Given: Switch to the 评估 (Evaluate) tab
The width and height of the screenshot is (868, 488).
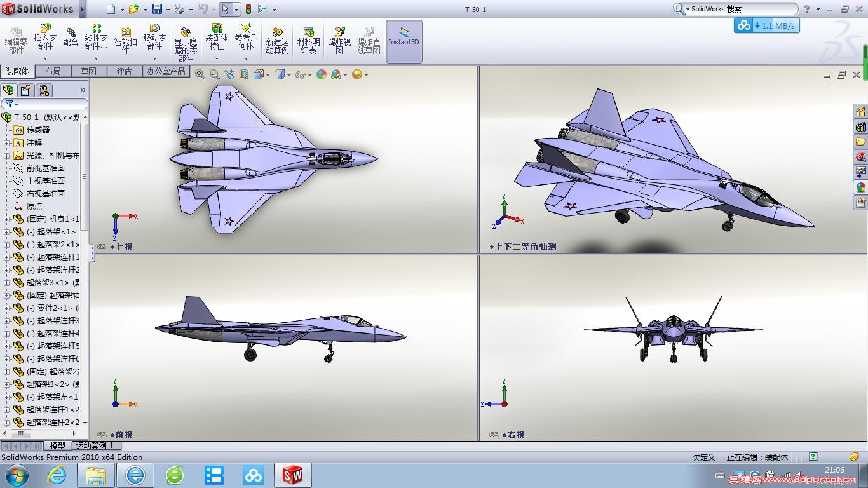Looking at the screenshot, I should click(125, 71).
